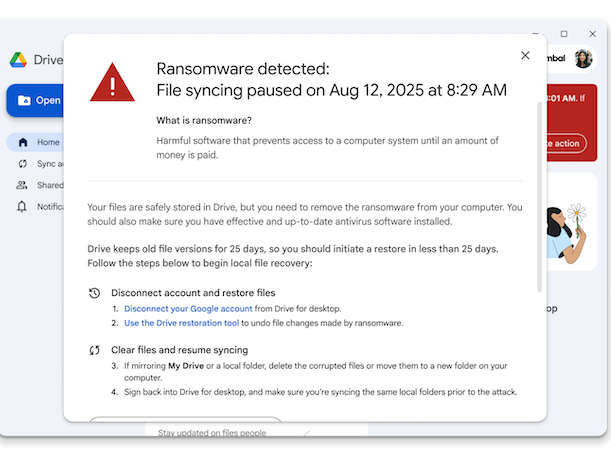The height and width of the screenshot is (458, 611).
Task: Open the Use the Drive restoration tool link
Action: [181, 323]
